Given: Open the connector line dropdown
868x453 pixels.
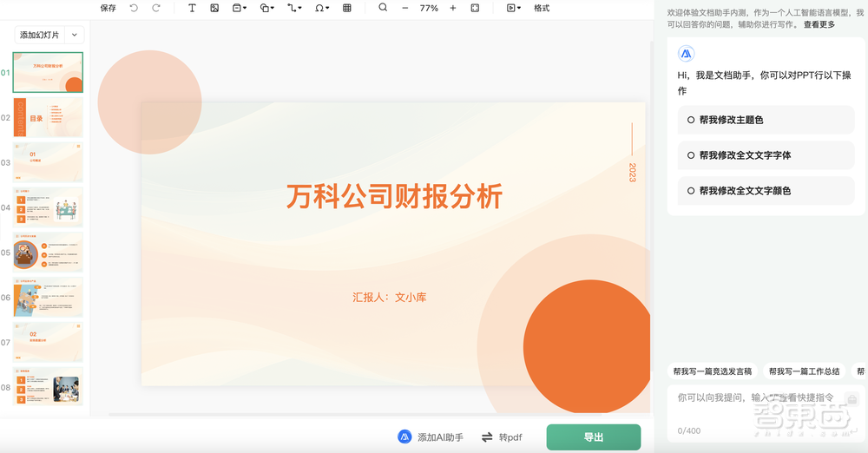Looking at the screenshot, I should pos(294,9).
